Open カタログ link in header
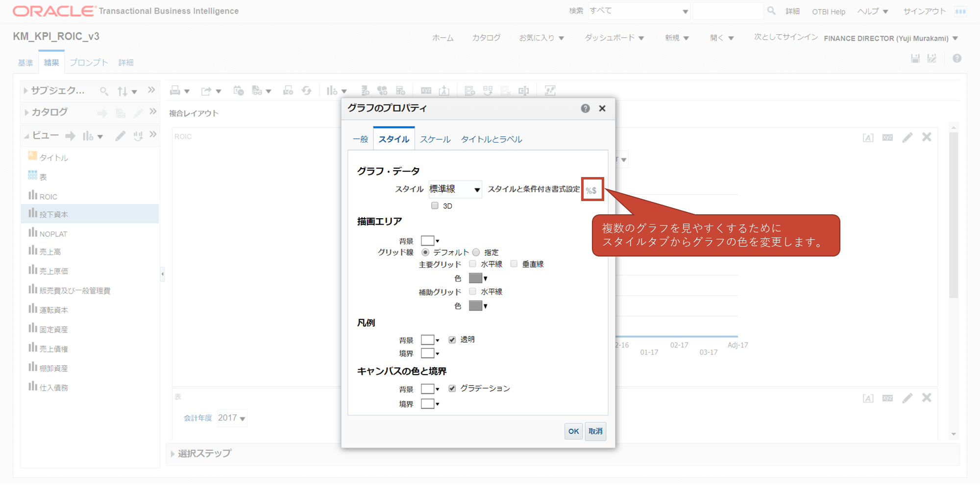The image size is (980, 486). click(486, 38)
